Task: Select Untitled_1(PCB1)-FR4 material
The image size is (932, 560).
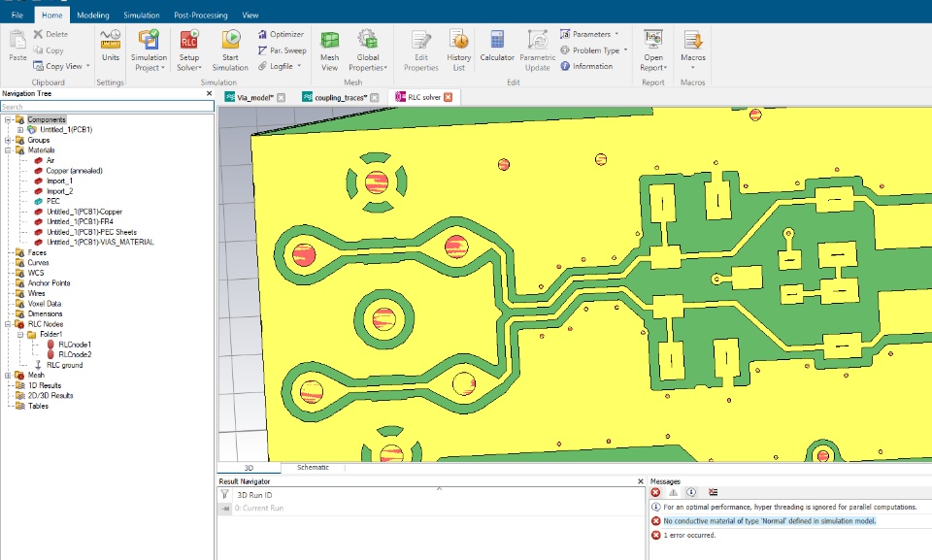Action: click(80, 221)
